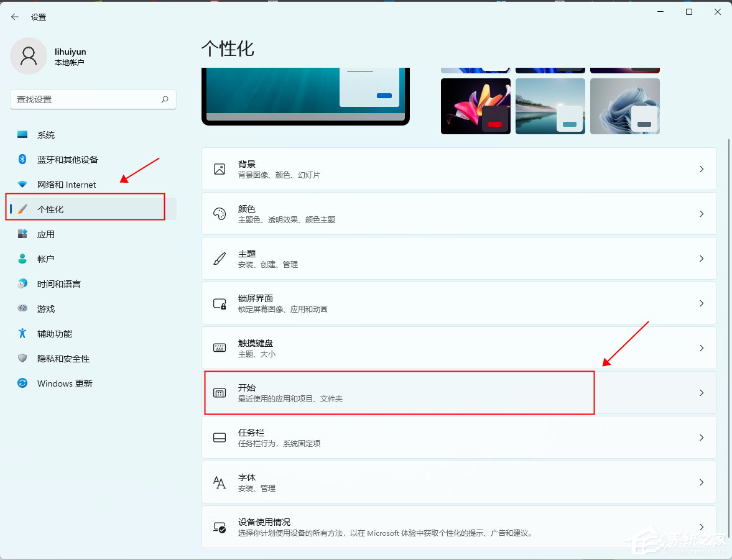Click the lihuiyun account name

tap(70, 52)
